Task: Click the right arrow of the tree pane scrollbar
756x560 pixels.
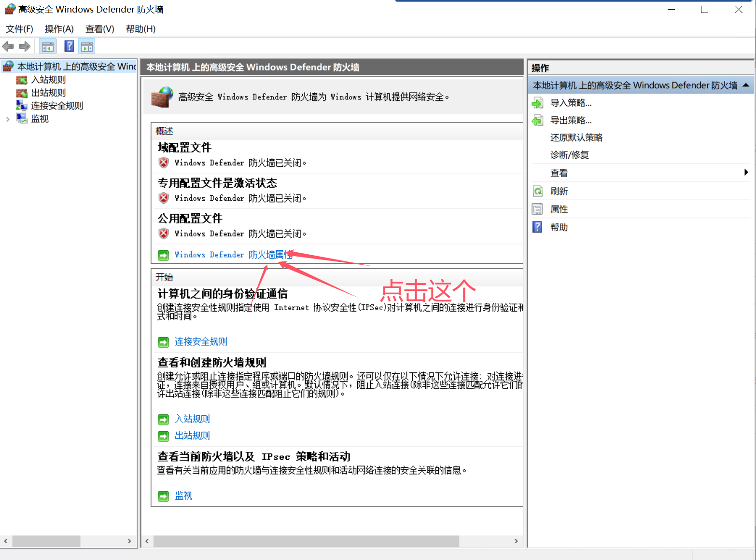Action: coord(129,541)
